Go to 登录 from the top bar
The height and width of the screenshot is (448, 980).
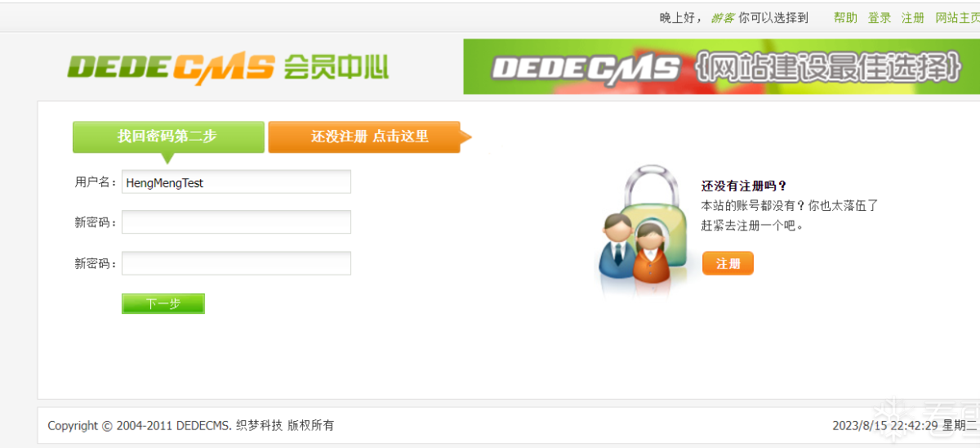pyautogui.click(x=880, y=18)
